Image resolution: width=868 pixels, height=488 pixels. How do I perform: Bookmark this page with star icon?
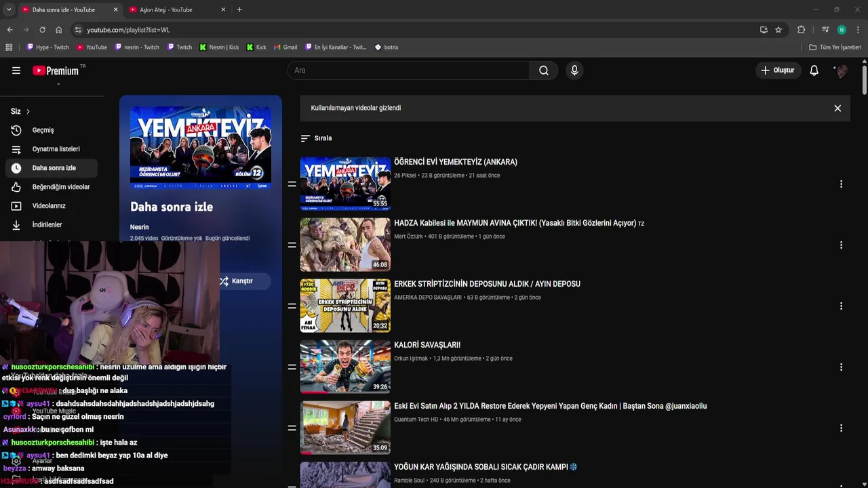778,30
